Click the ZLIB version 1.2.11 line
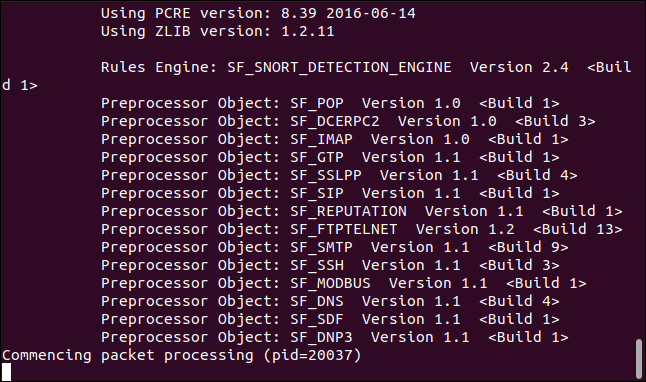646x382 pixels. (218, 31)
